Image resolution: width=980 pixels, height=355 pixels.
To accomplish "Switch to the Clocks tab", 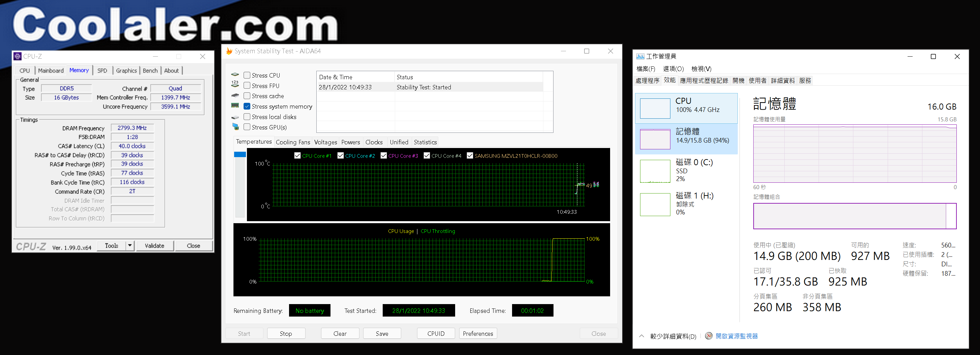I will pos(374,142).
